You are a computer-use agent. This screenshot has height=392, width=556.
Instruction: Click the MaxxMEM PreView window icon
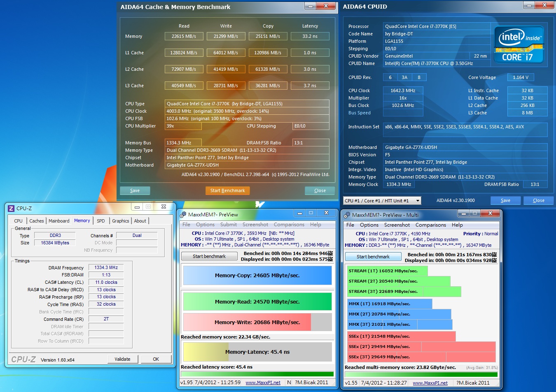pos(183,215)
